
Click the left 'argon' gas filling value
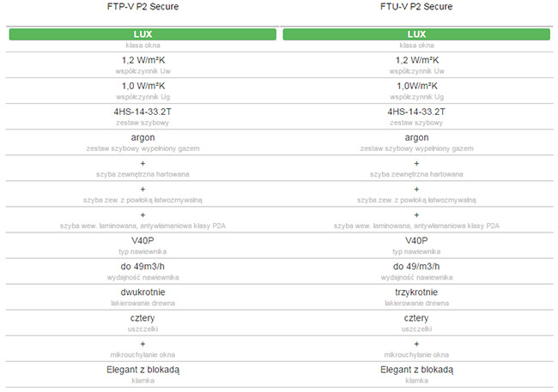click(x=143, y=138)
